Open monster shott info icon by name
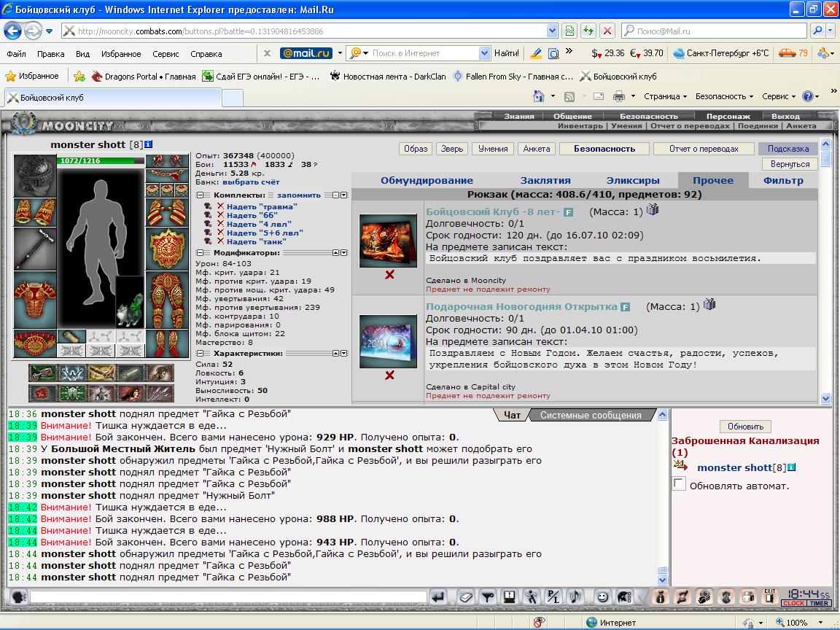 click(x=149, y=144)
